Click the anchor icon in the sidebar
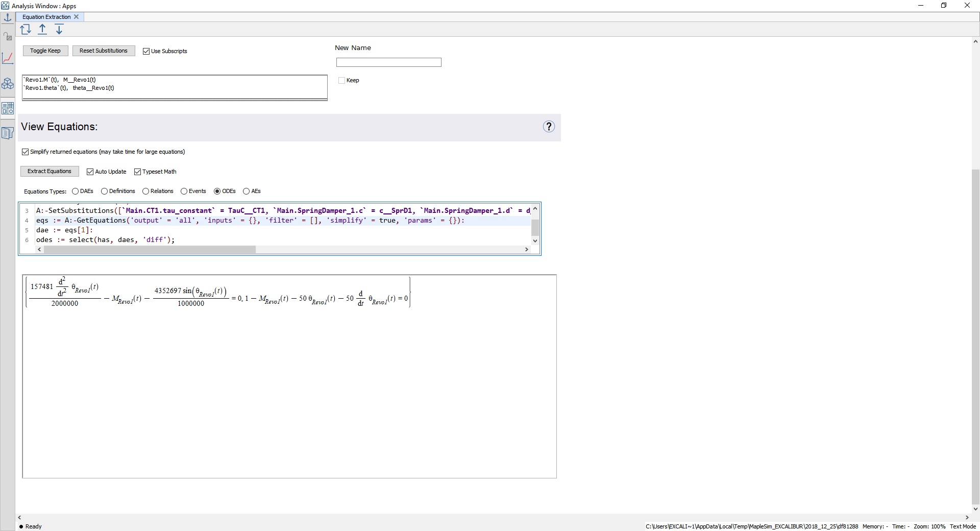The width and height of the screenshot is (980, 531). click(8, 17)
